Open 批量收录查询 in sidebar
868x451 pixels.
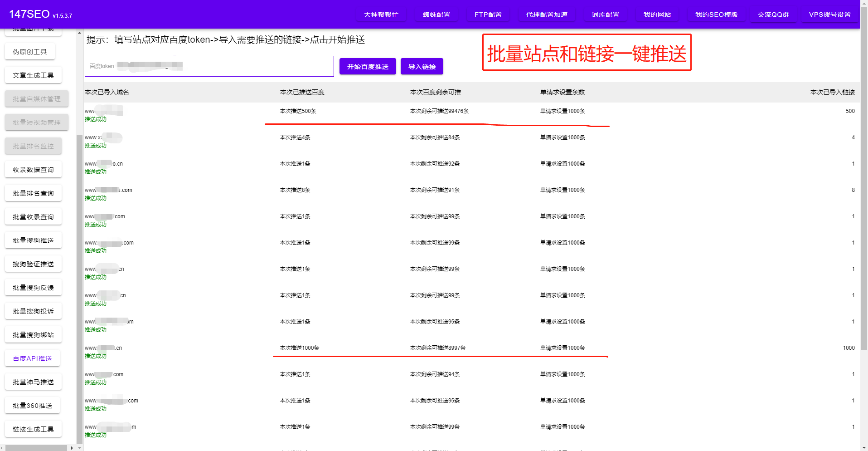coord(33,217)
